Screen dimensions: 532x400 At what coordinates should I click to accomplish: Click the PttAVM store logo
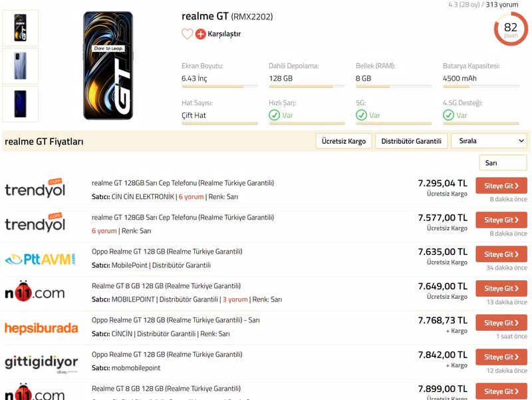(40, 258)
